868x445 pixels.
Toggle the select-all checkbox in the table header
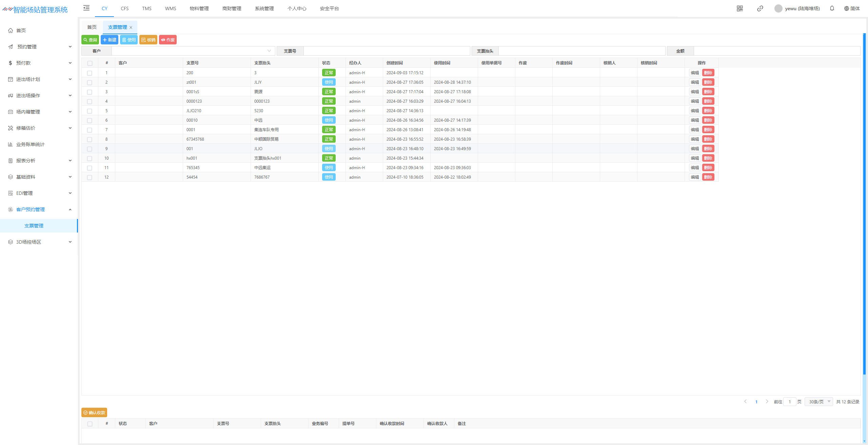tap(90, 63)
